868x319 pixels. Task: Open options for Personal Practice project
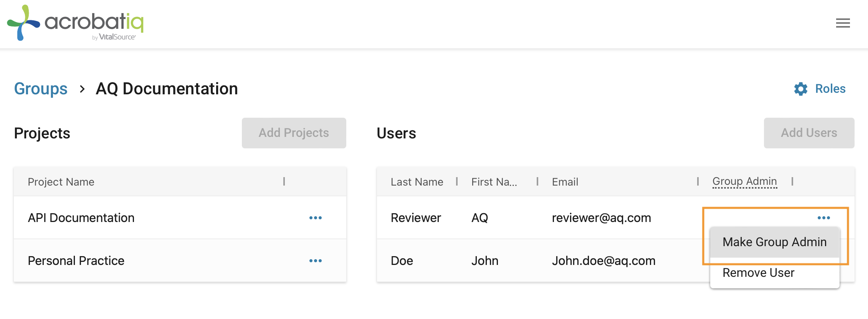tap(315, 261)
